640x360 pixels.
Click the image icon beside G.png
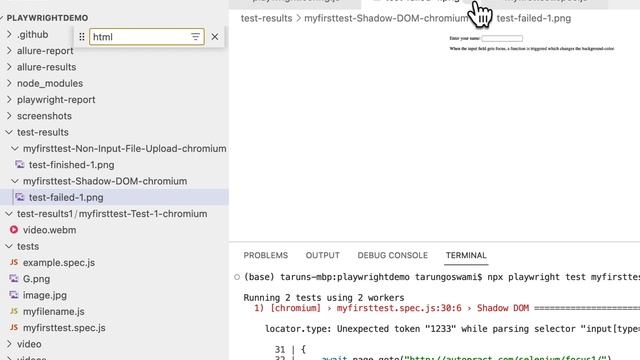tap(14, 279)
